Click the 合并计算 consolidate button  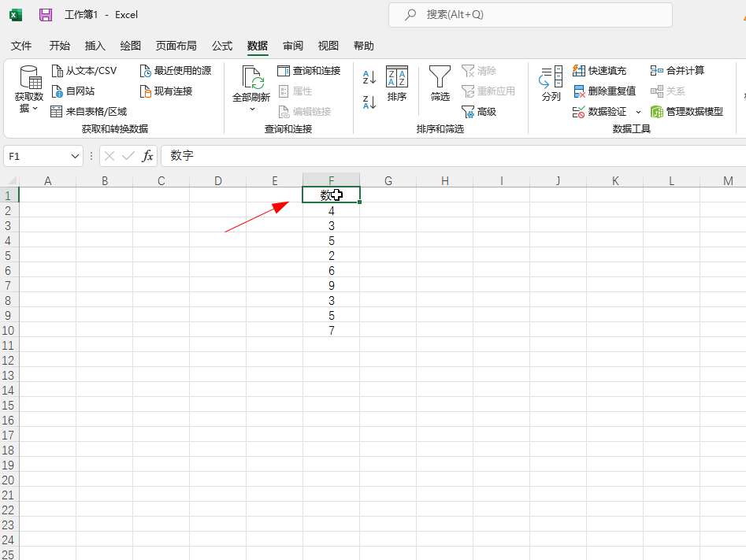click(x=677, y=71)
